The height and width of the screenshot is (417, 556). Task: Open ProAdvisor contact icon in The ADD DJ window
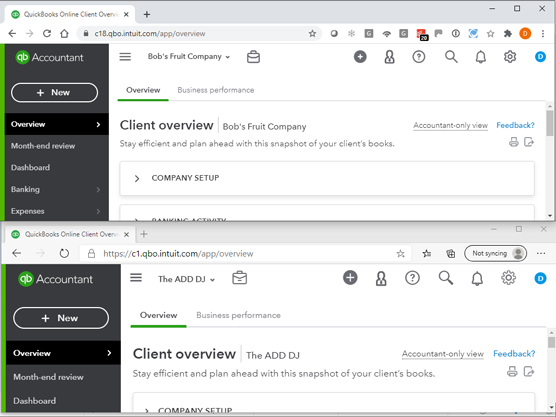coord(381,278)
